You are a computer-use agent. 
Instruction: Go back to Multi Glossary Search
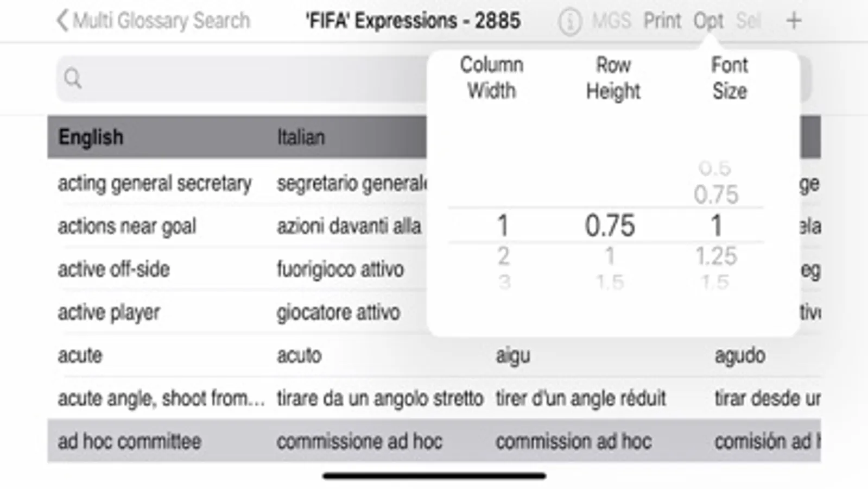(153, 21)
